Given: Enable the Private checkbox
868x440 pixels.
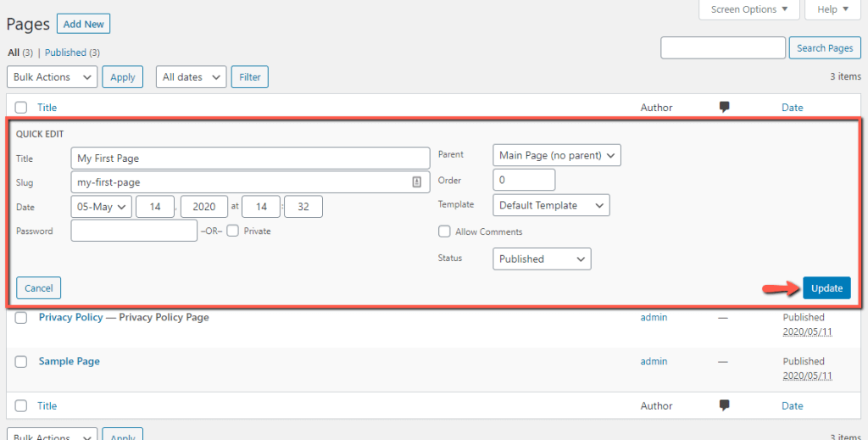Looking at the screenshot, I should [232, 231].
